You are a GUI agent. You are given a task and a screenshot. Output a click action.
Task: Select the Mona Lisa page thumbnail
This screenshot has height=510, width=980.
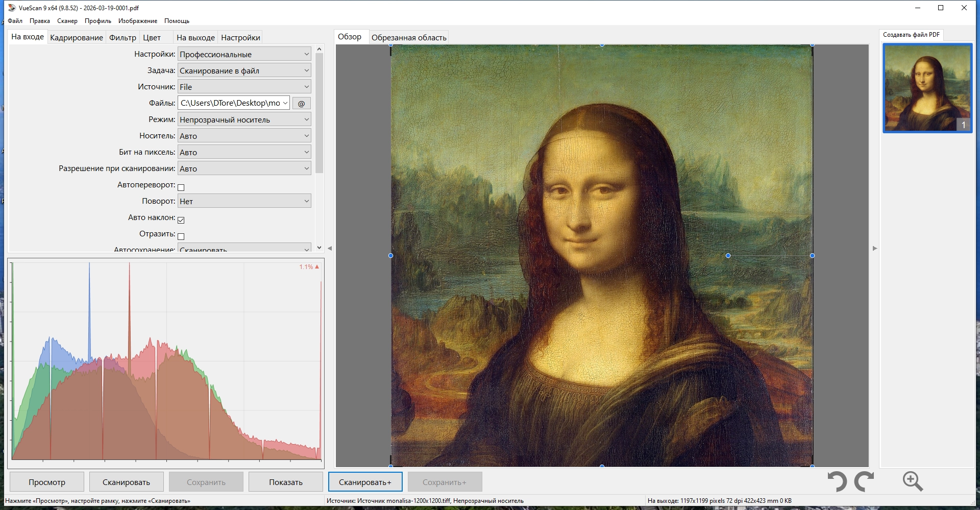[927, 88]
